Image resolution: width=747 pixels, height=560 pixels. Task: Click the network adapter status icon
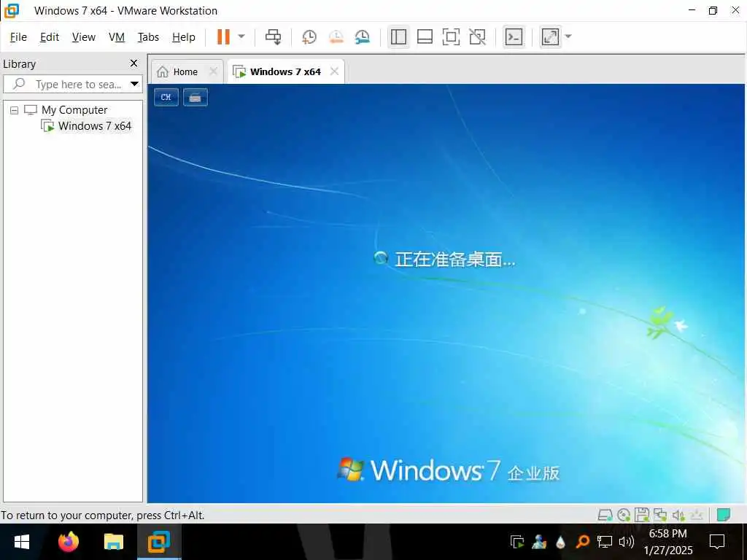tap(660, 515)
